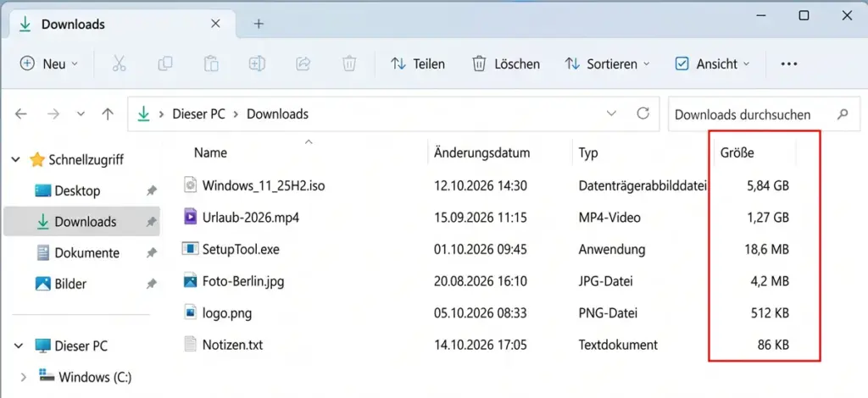This screenshot has height=398, width=868.
Task: Click the Foto-Berlin.jpg image icon
Action: (x=191, y=281)
